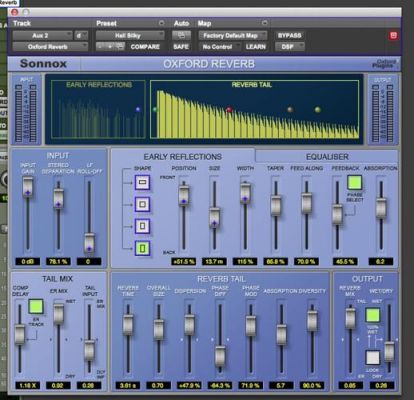Open the DSP dropdown
Viewport: 414px width, 400px height.
tap(290, 47)
